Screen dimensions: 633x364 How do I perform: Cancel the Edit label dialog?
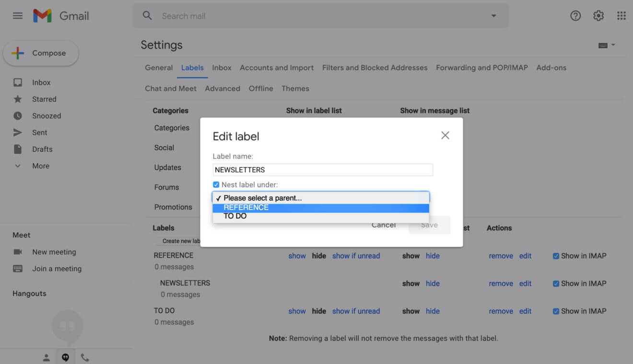click(383, 224)
